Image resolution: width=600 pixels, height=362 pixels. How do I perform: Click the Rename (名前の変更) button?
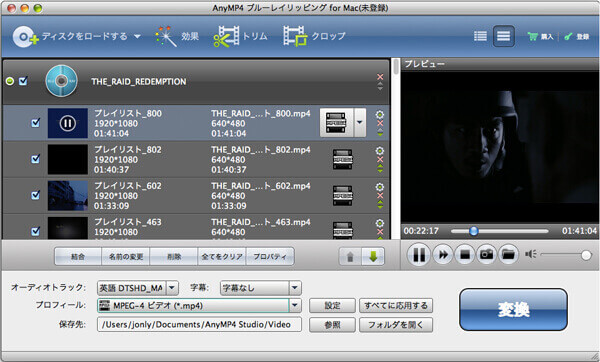[126, 256]
